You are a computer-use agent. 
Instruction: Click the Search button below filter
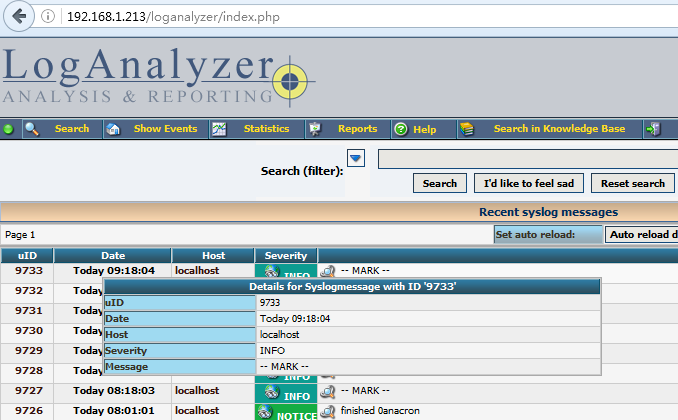(440, 183)
